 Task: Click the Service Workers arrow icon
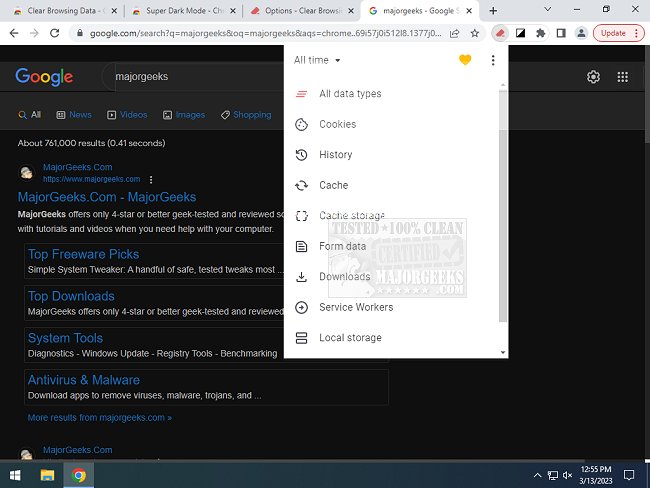(x=301, y=307)
